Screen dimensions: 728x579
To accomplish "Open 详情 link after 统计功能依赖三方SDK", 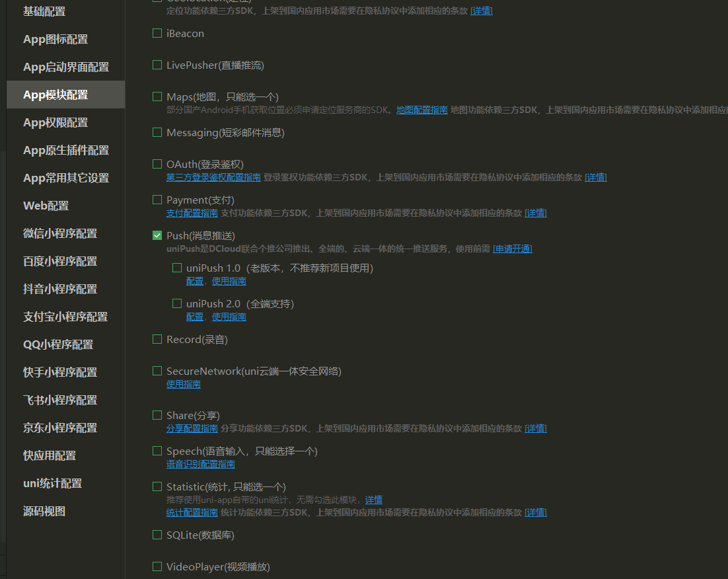I will [536, 512].
